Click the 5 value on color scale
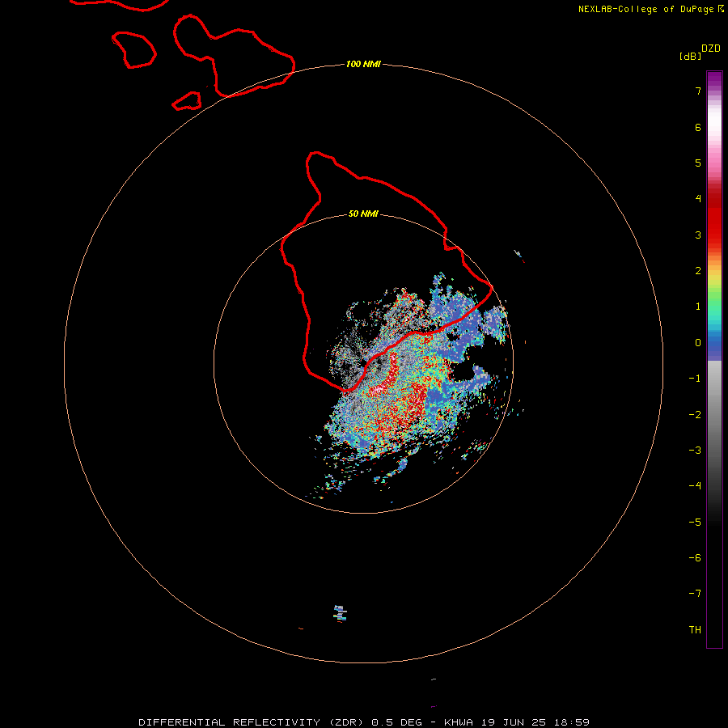This screenshot has height=728, width=728. click(x=698, y=163)
